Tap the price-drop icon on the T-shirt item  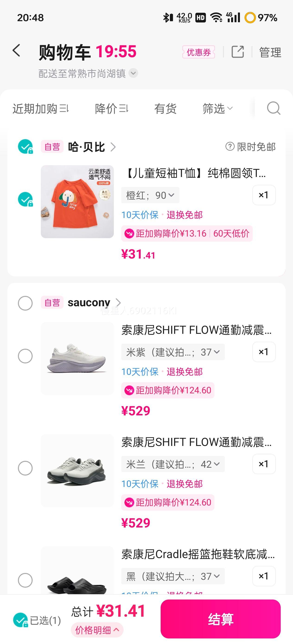tap(129, 234)
